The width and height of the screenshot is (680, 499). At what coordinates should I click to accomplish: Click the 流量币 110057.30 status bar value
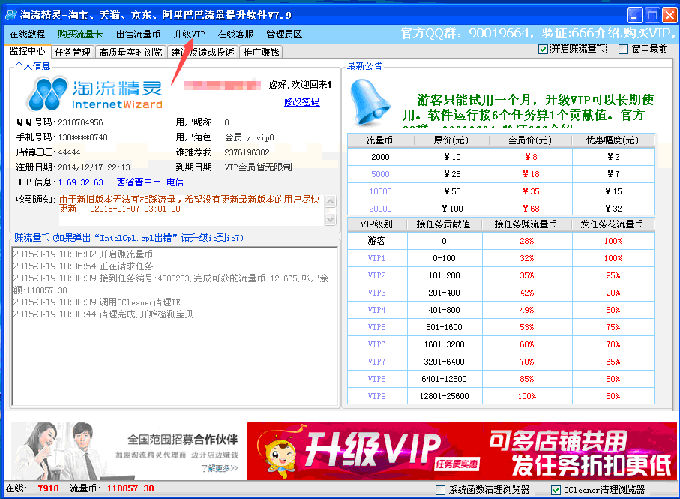[x=112, y=489]
